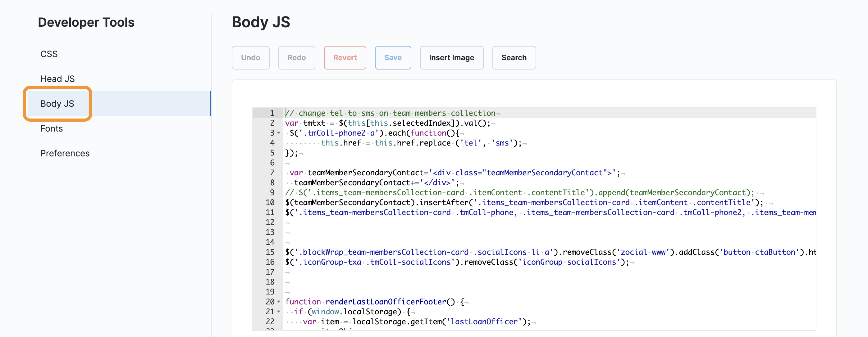Open the CSS section

click(x=49, y=54)
